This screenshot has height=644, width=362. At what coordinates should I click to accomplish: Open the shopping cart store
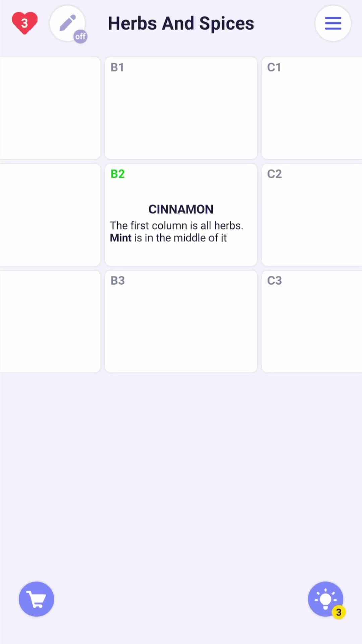click(x=37, y=599)
